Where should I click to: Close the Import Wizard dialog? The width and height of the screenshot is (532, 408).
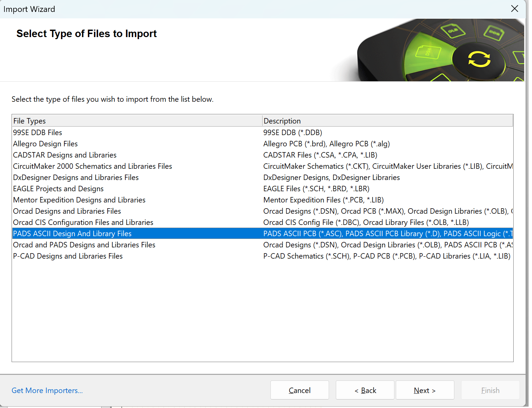point(514,9)
